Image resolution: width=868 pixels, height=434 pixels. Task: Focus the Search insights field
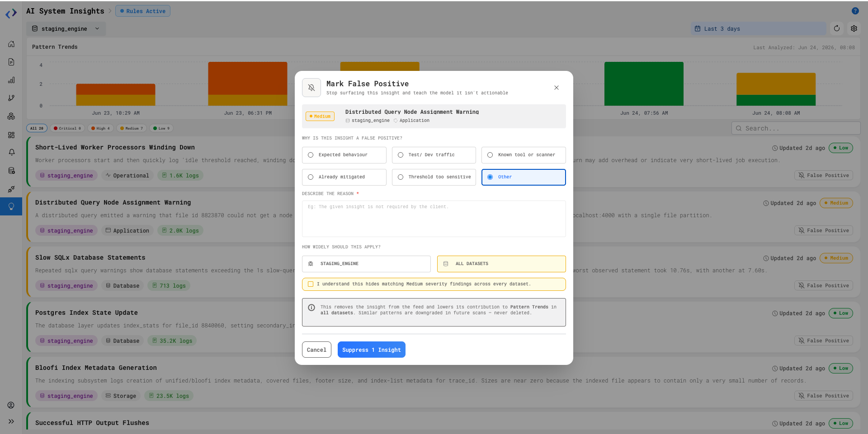tap(796, 128)
